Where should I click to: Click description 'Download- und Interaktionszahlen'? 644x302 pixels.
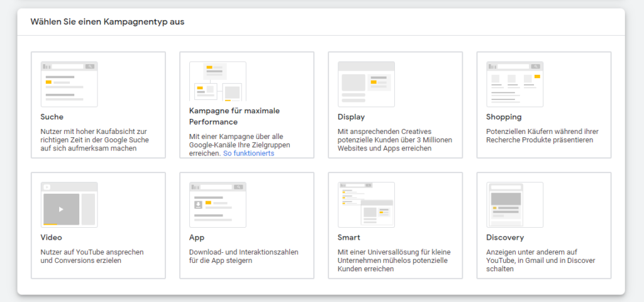click(x=244, y=256)
